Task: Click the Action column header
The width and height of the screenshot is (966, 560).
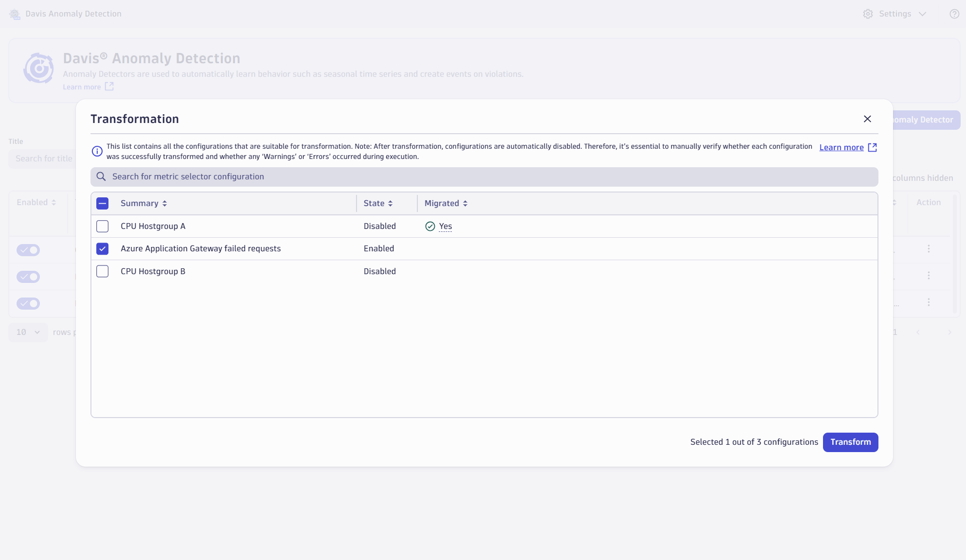Action: [x=929, y=203]
